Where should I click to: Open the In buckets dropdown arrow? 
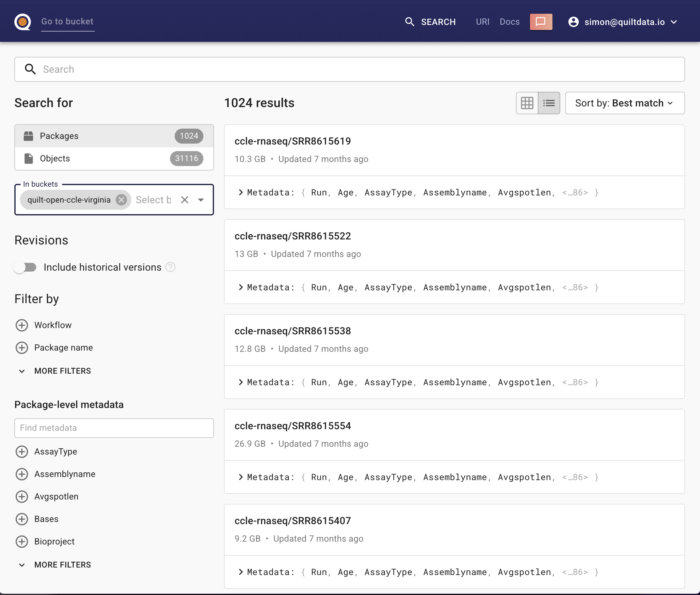coord(201,200)
